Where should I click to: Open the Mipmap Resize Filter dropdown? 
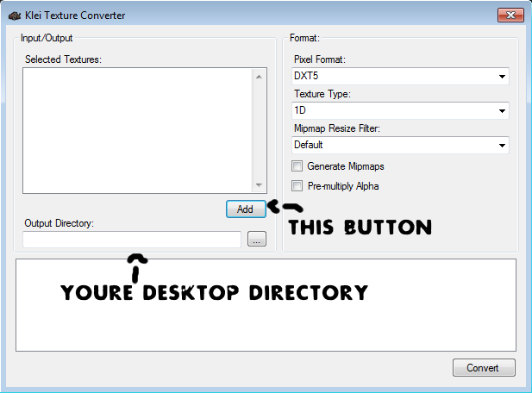coord(401,145)
